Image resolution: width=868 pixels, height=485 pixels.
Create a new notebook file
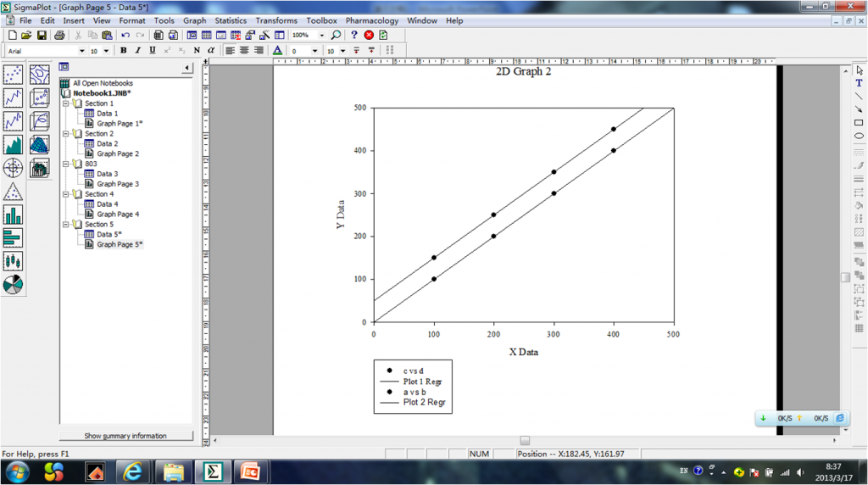[x=12, y=36]
